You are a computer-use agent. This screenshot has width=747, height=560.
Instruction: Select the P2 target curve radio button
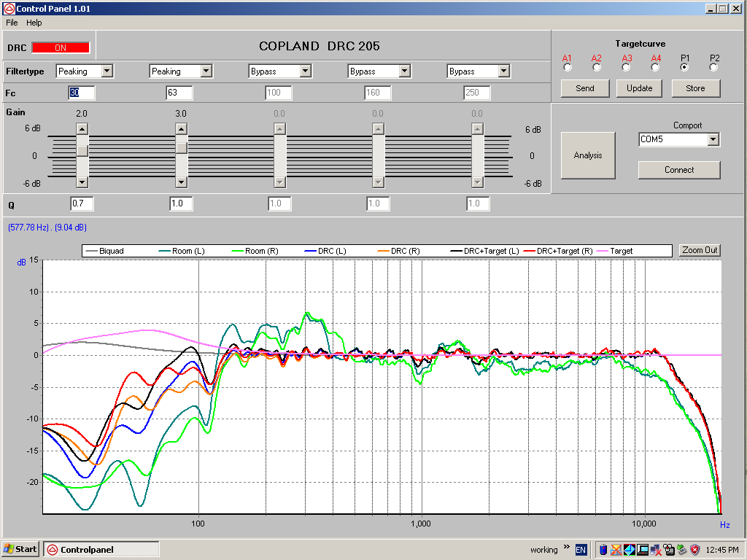[713, 68]
